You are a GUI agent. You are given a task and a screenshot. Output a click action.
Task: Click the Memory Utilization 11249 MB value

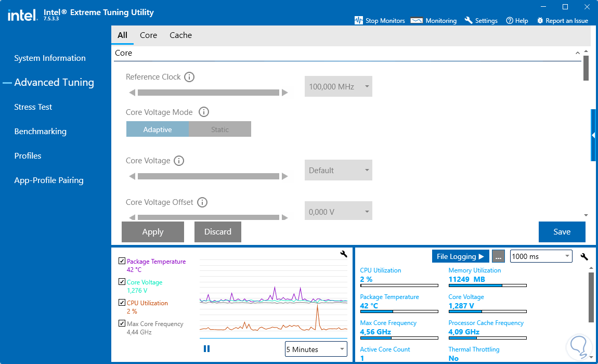pos(467,279)
